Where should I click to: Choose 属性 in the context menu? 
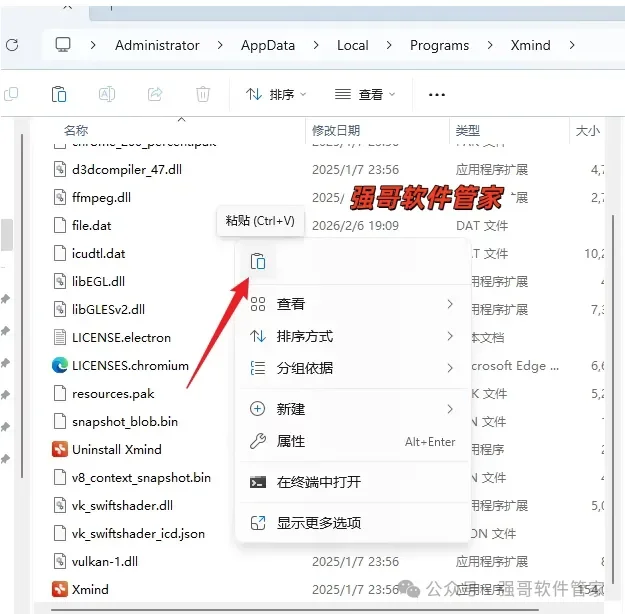pyautogui.click(x=352, y=441)
